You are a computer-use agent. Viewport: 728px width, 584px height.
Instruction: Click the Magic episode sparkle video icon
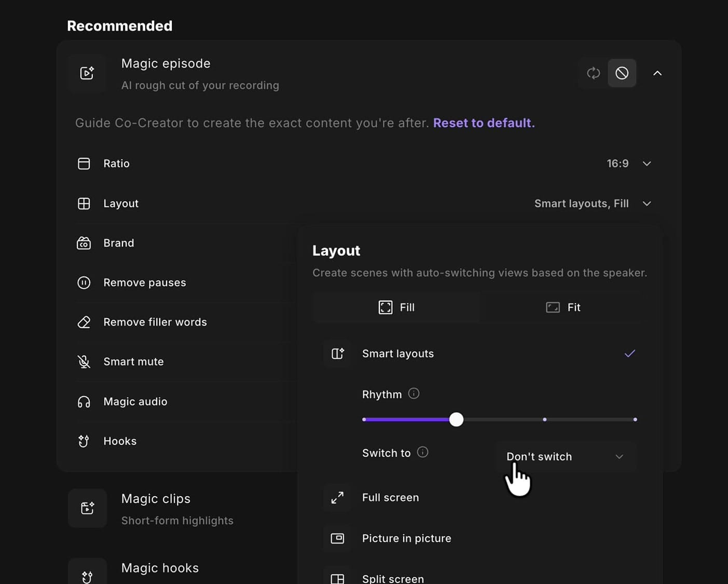click(87, 73)
